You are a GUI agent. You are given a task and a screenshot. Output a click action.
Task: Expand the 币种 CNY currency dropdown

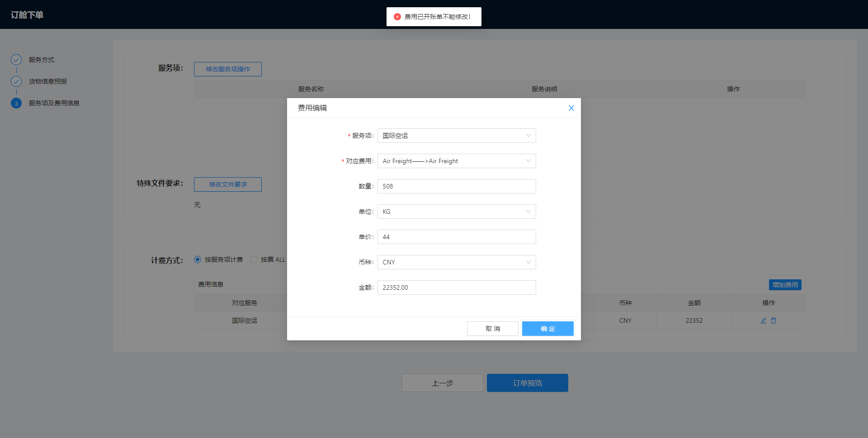tap(456, 262)
